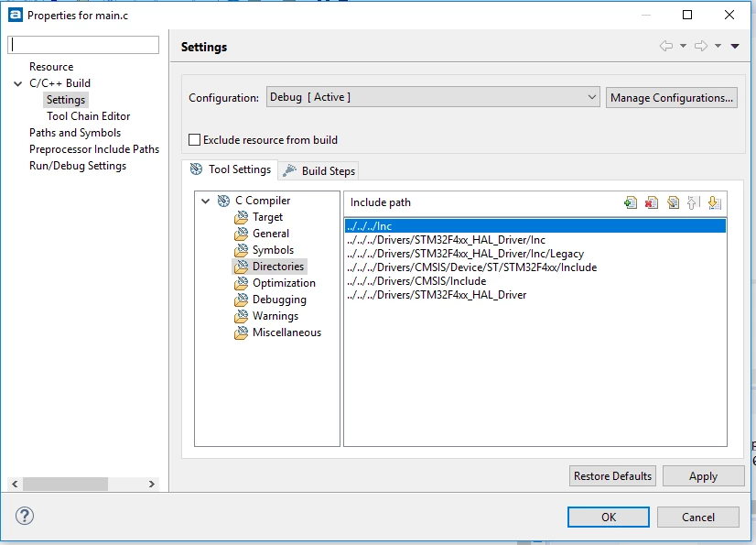Image resolution: width=756 pixels, height=545 pixels.
Task: Select path CMSIS/Device/ST/STM32F4xx/Include
Action: (535, 267)
